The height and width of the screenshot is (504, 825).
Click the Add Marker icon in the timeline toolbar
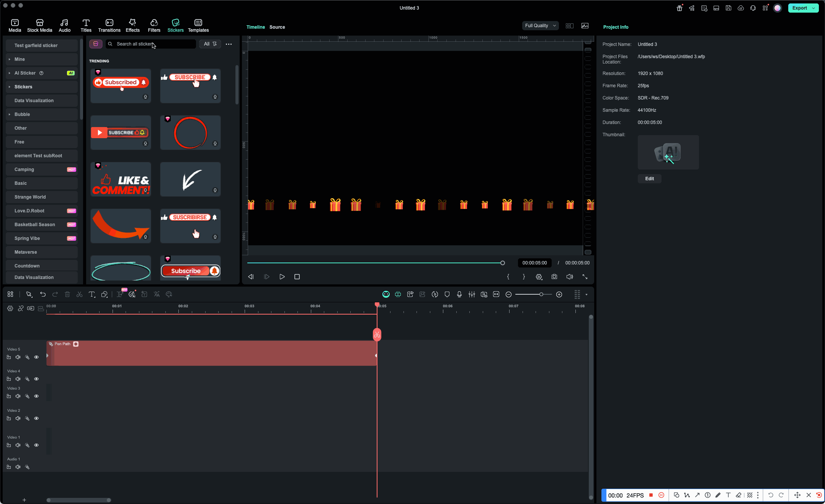[447, 294]
